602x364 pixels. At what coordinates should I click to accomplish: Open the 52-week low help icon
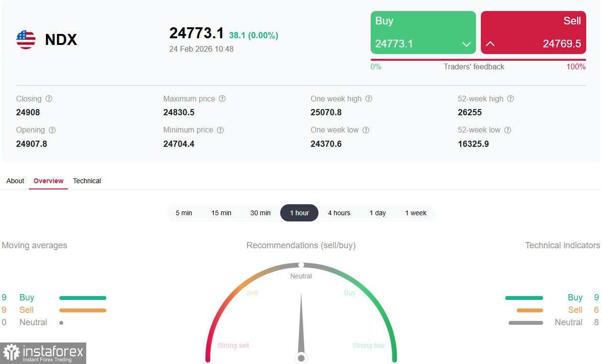[x=509, y=130]
